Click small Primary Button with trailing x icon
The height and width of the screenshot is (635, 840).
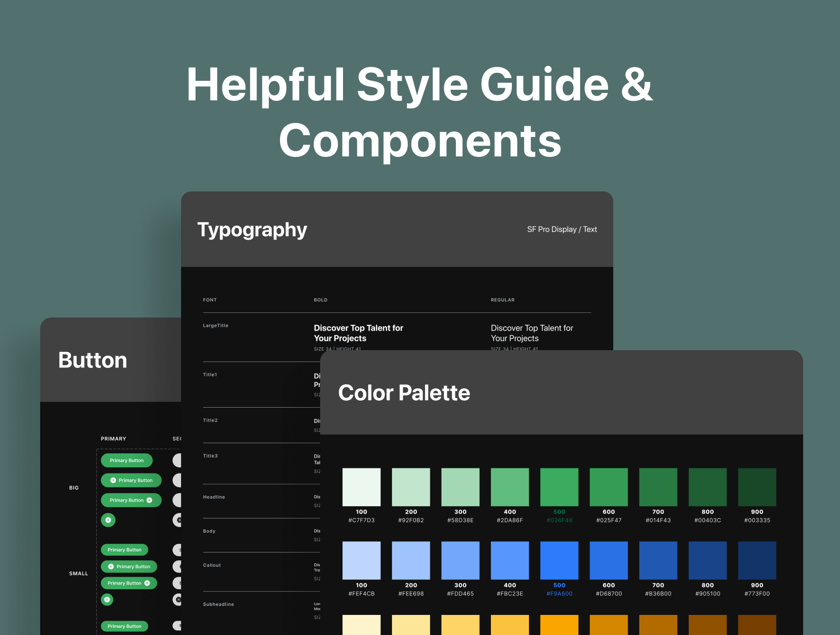[x=129, y=583]
